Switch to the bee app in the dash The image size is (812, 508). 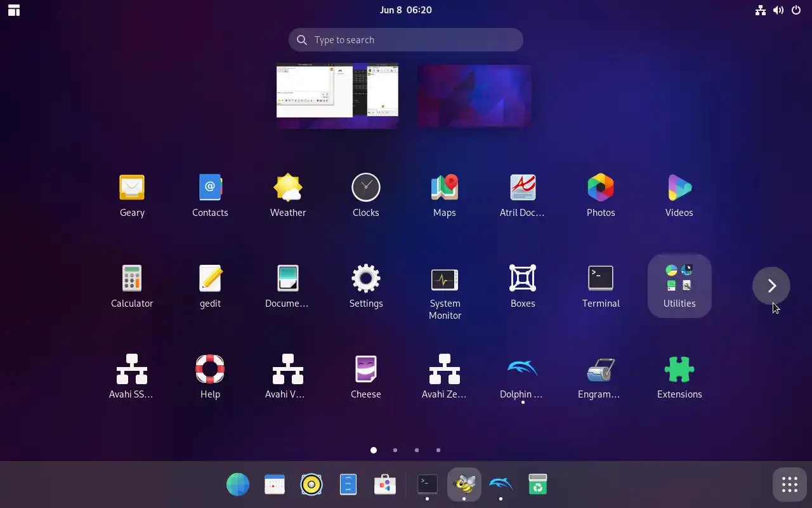coord(464,485)
